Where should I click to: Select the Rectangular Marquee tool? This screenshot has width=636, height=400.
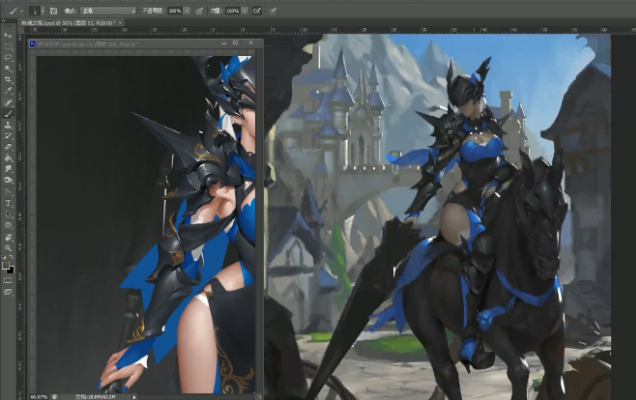[8, 47]
